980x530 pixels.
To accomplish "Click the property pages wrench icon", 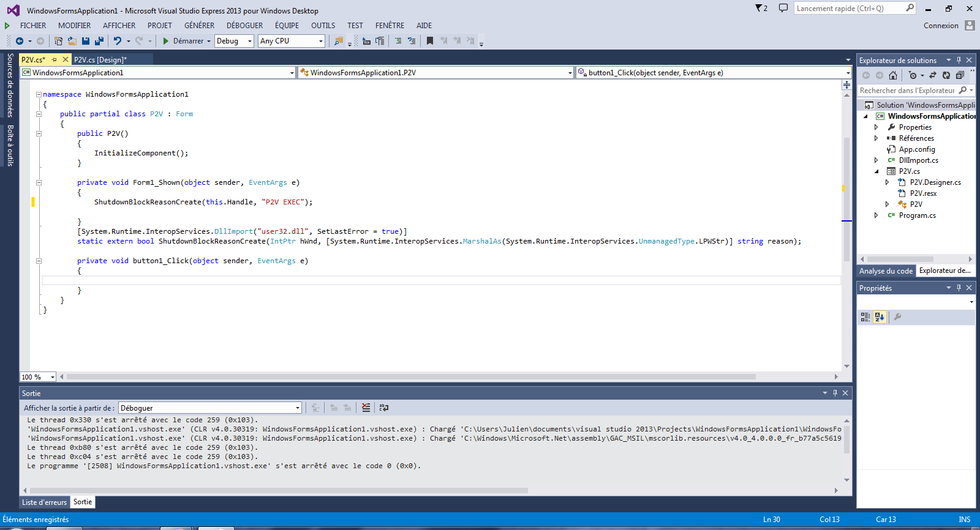I will tap(898, 317).
